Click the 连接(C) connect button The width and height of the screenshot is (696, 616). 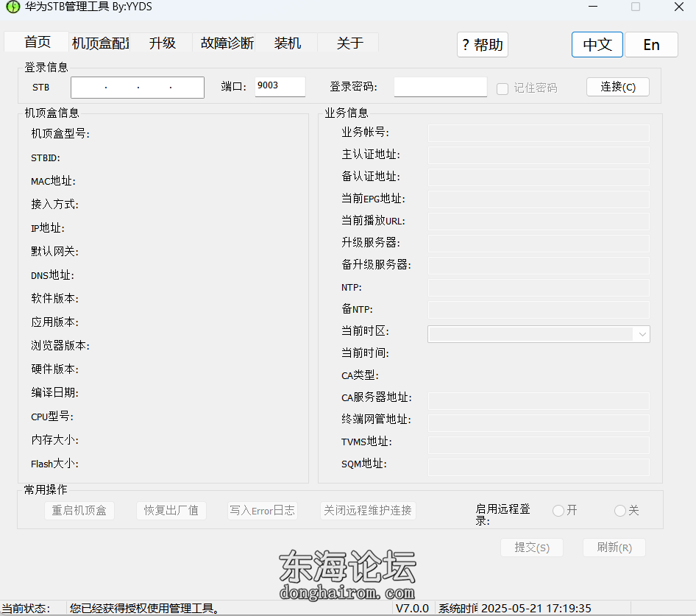[618, 87]
